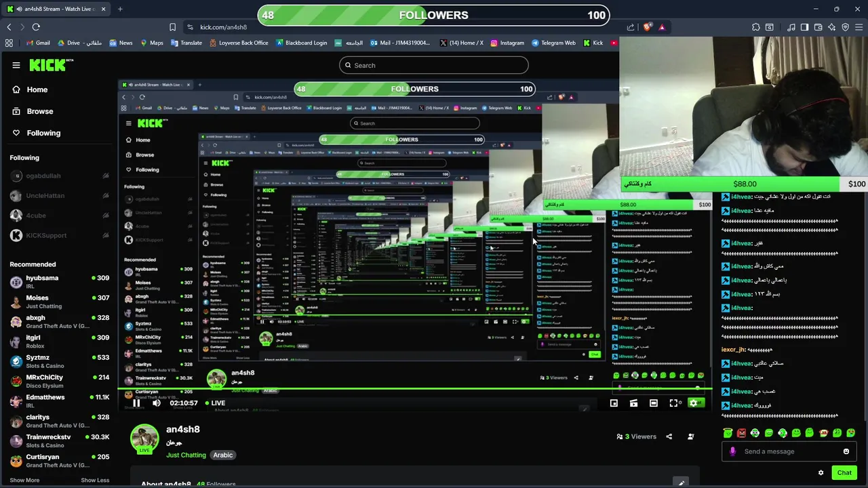868x488 pixels.
Task: Open the moderator user icon beside share
Action: tap(691, 436)
